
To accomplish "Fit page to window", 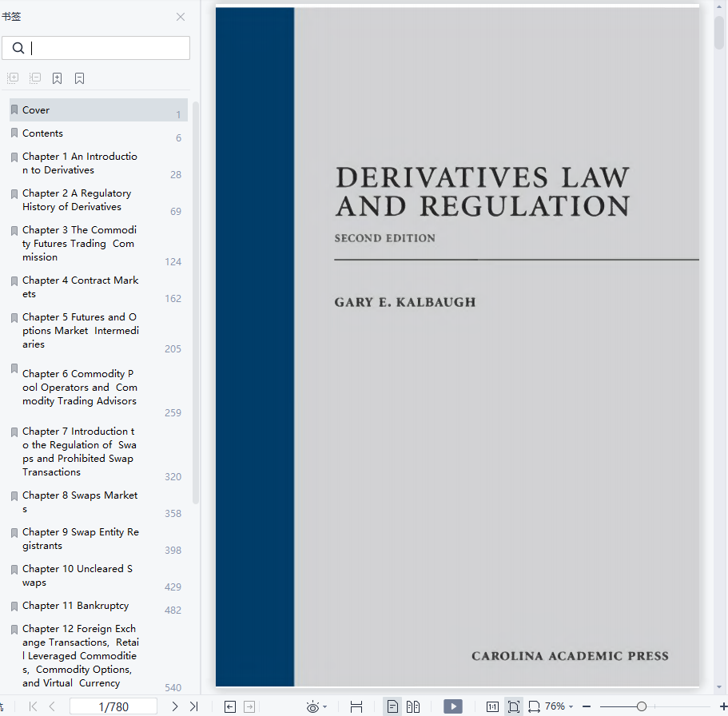I will pyautogui.click(x=514, y=706).
